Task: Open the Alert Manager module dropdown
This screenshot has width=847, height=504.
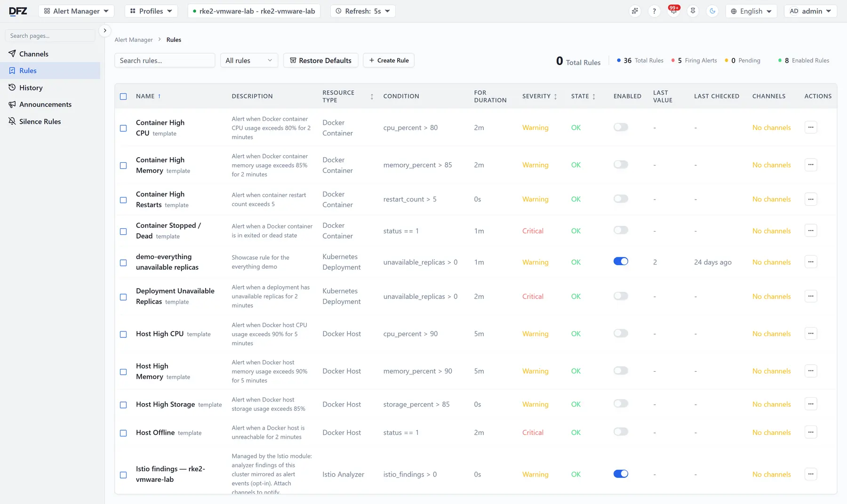Action: (x=76, y=11)
